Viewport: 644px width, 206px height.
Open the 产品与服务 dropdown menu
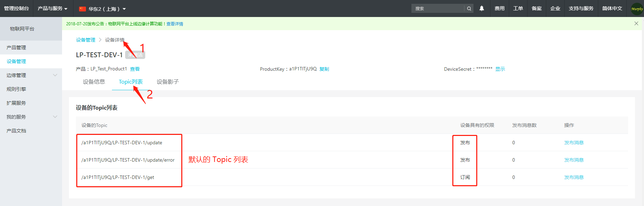point(53,8)
